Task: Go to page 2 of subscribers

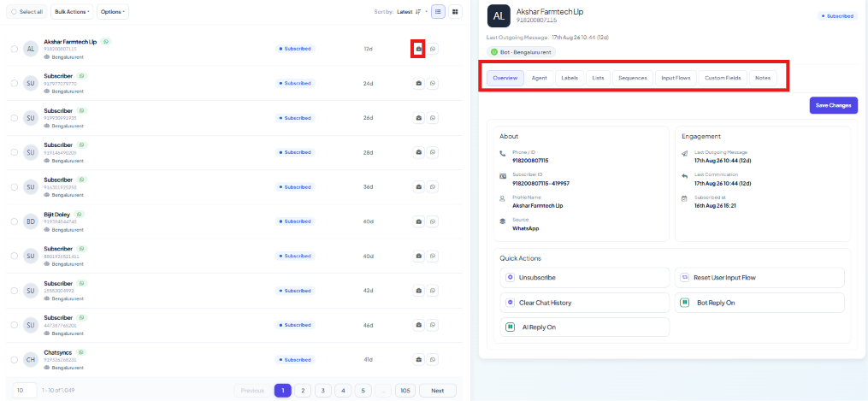Action: coord(302,391)
